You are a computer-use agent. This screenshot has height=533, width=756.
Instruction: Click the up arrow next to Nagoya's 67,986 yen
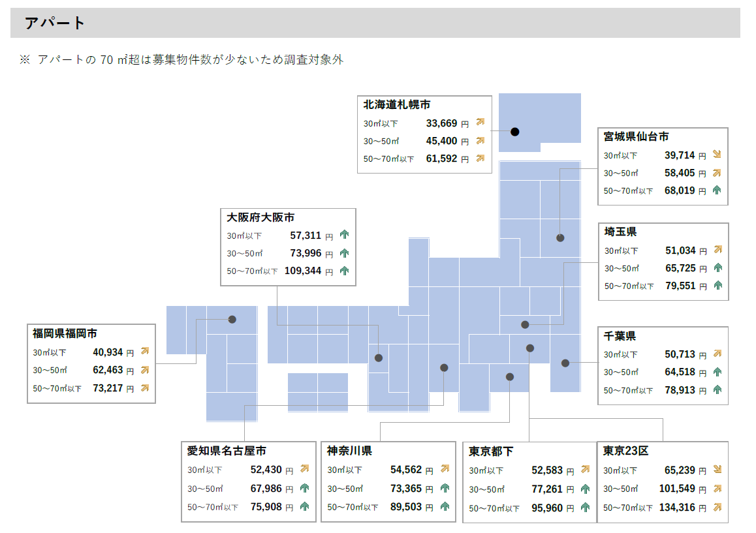tap(304, 488)
